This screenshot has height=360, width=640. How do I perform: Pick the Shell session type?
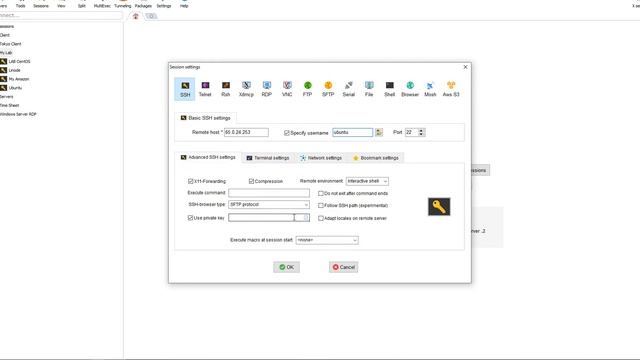point(389,89)
